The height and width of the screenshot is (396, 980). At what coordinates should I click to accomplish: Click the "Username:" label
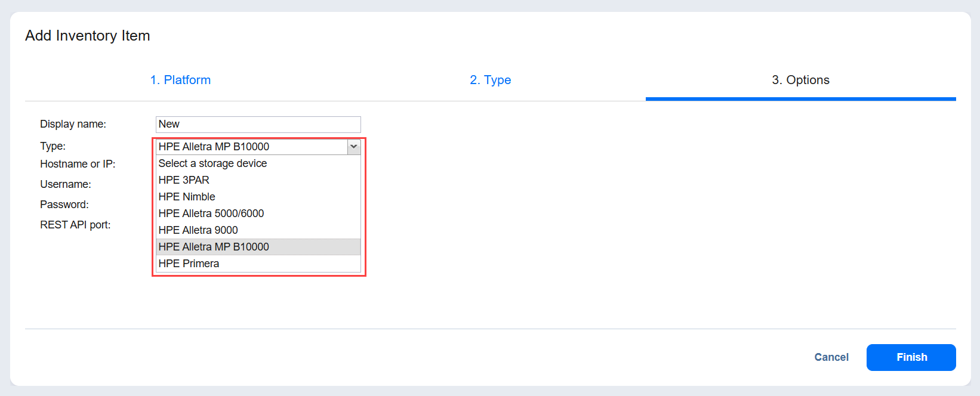tap(66, 184)
